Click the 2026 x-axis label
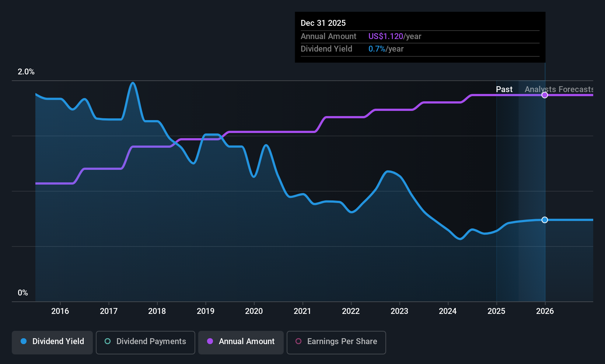 point(545,311)
